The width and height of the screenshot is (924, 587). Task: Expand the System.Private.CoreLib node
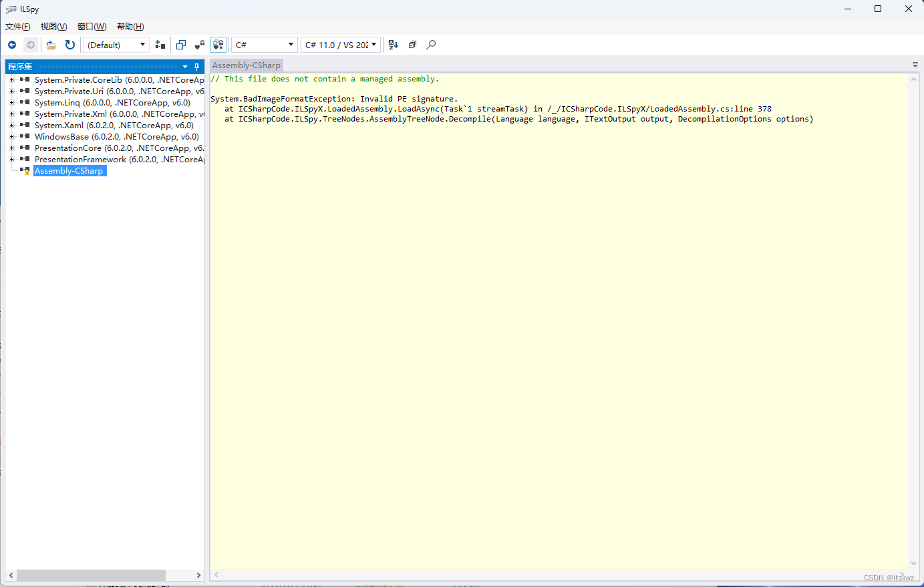11,80
